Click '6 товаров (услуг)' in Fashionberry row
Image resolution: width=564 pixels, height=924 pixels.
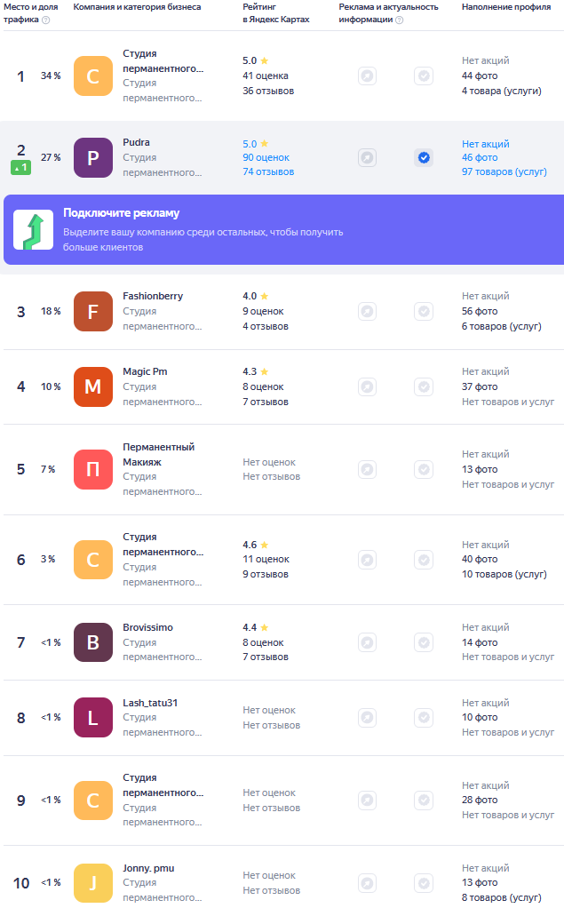[502, 326]
